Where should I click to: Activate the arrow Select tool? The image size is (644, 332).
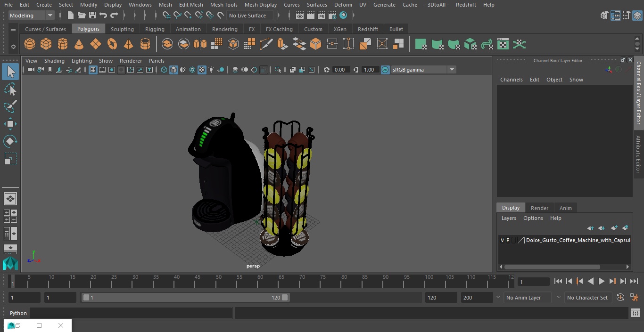(10, 72)
